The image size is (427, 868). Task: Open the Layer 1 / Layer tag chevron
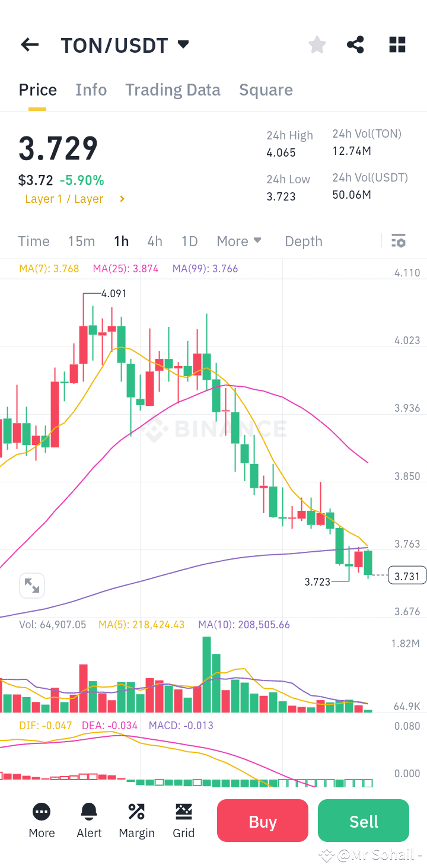coord(121,199)
